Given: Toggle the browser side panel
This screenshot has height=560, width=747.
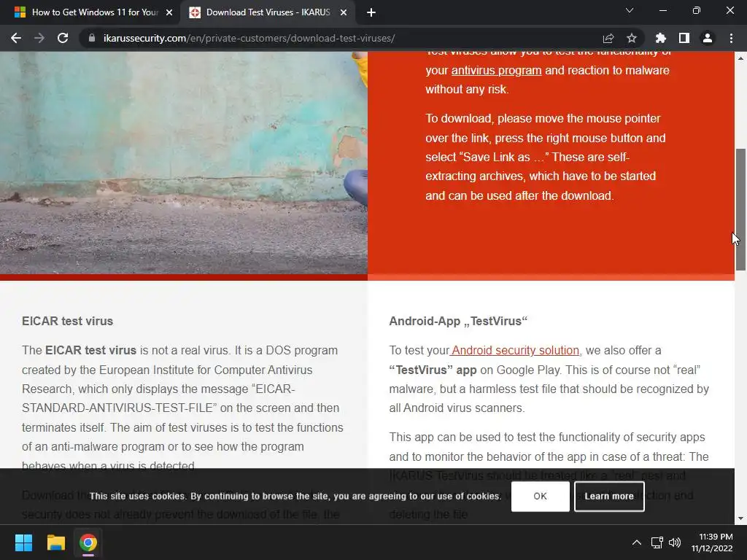Looking at the screenshot, I should [684, 38].
